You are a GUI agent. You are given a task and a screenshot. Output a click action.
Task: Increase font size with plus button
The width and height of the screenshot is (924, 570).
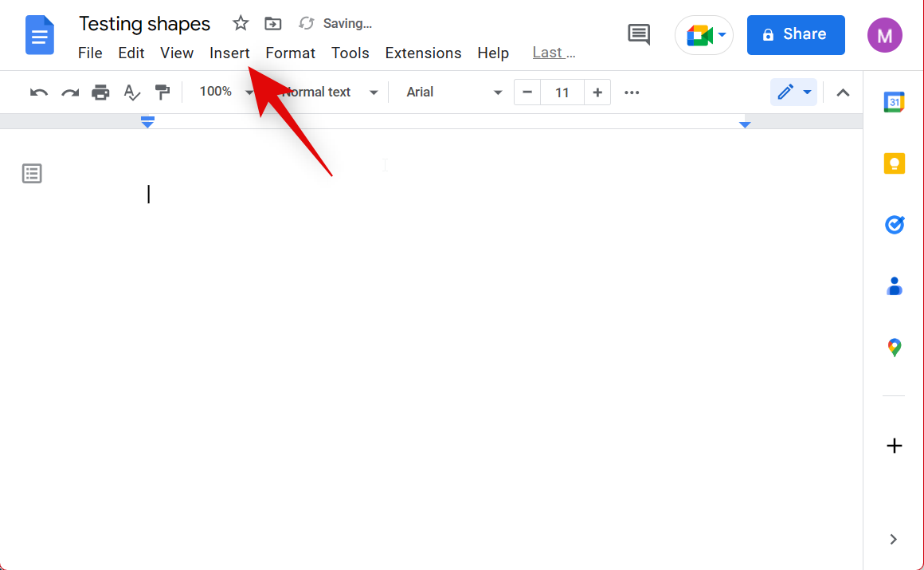pyautogui.click(x=597, y=92)
